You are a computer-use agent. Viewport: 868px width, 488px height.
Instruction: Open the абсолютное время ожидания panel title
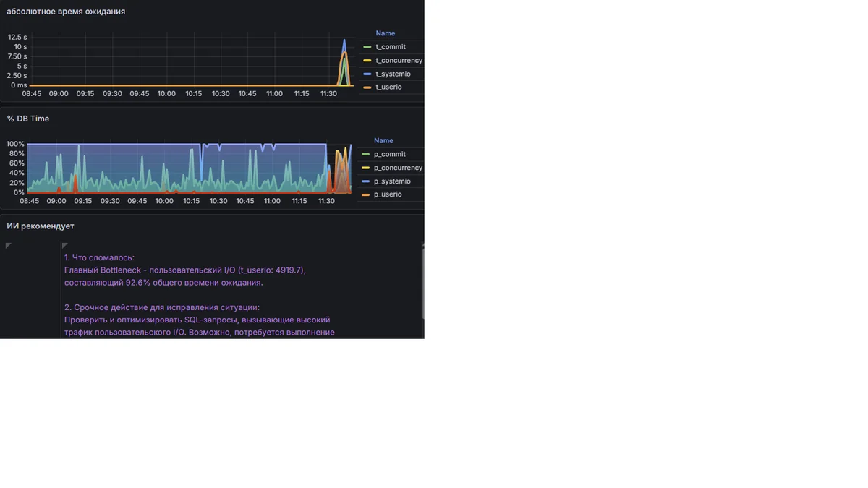pos(66,12)
